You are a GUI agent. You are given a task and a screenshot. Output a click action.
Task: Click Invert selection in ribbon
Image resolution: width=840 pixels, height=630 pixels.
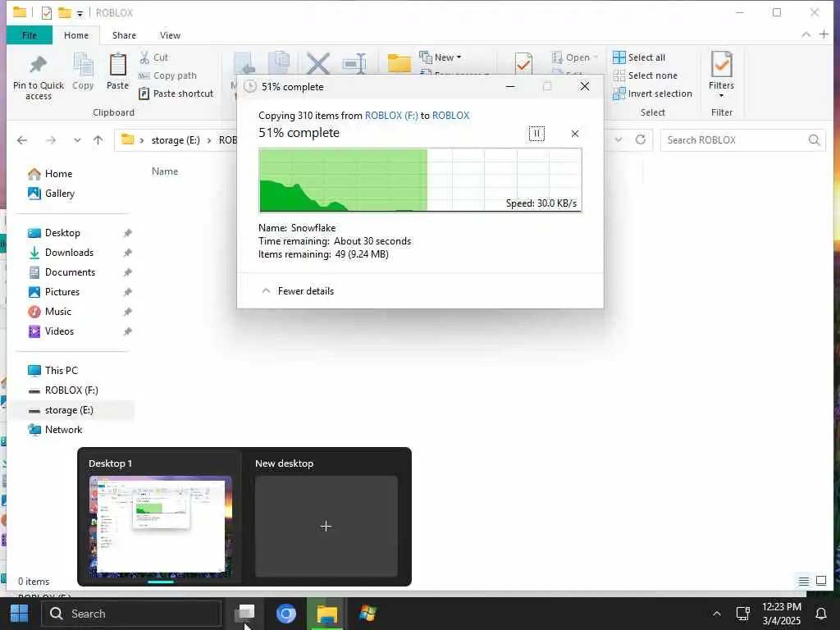point(652,94)
